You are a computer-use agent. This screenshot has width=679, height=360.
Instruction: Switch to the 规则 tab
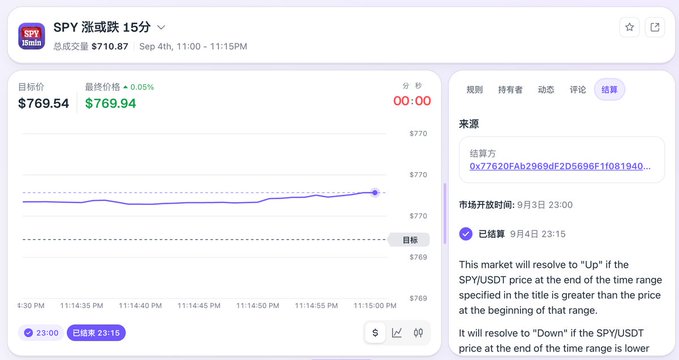pos(474,90)
